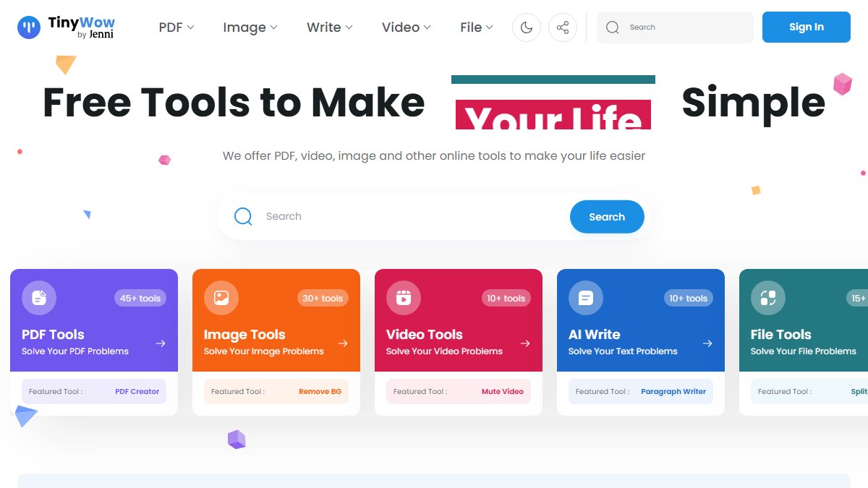Click the File Tools card icon
The height and width of the screenshot is (488, 868).
pyautogui.click(x=768, y=298)
